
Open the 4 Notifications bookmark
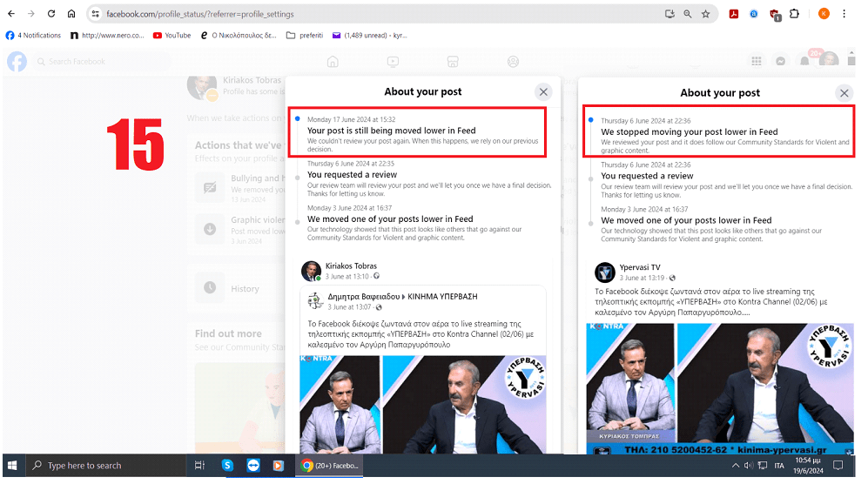33,36
